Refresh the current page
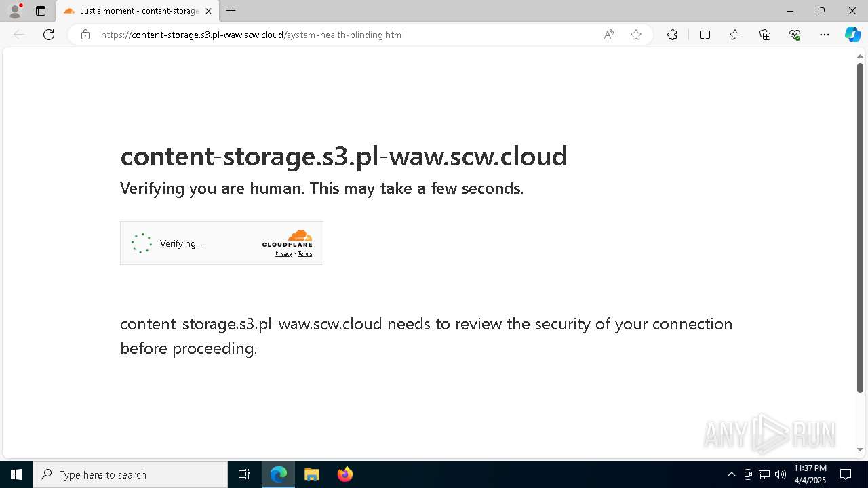The width and height of the screenshot is (868, 488). click(x=49, y=35)
